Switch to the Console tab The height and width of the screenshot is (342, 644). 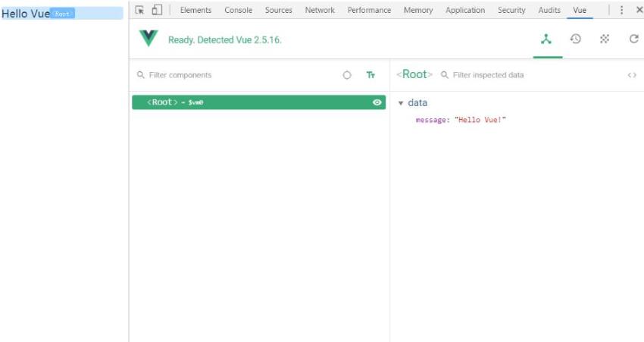click(x=238, y=10)
